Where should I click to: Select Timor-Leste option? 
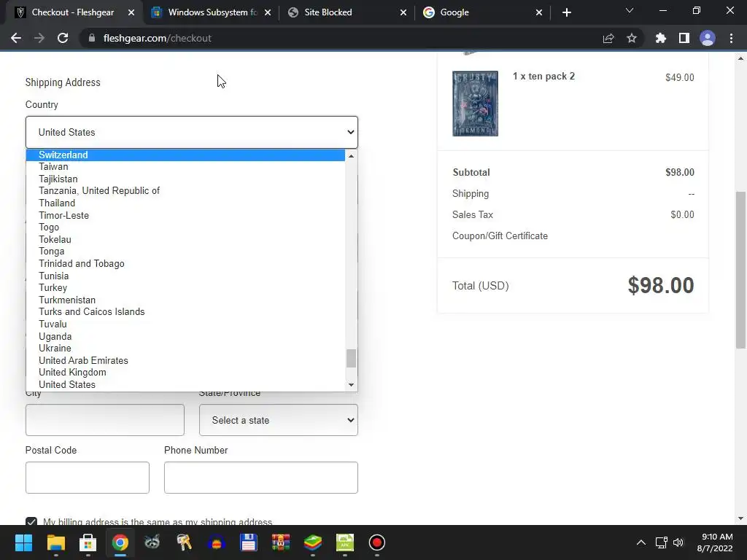click(185, 215)
